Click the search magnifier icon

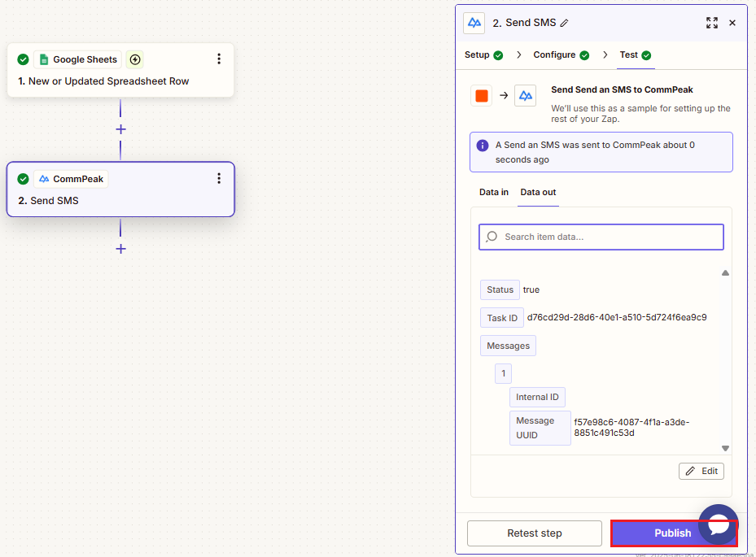click(492, 237)
